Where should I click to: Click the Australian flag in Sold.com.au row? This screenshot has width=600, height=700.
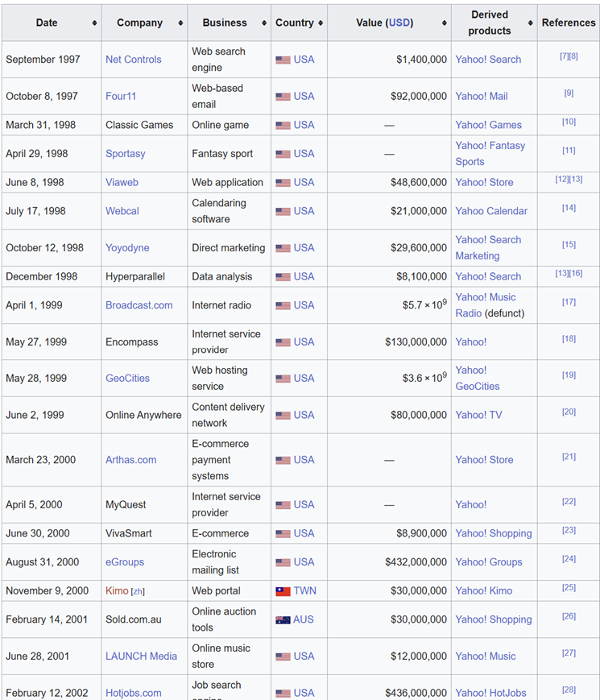(x=283, y=620)
